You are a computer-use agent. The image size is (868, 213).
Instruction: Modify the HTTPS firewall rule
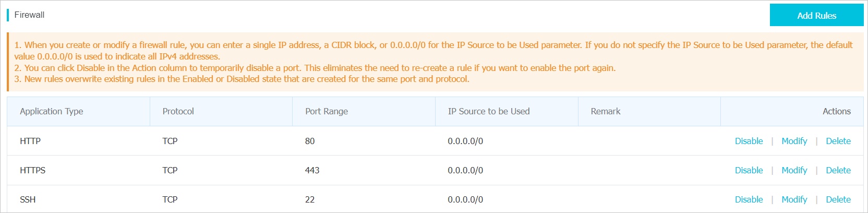(x=794, y=170)
